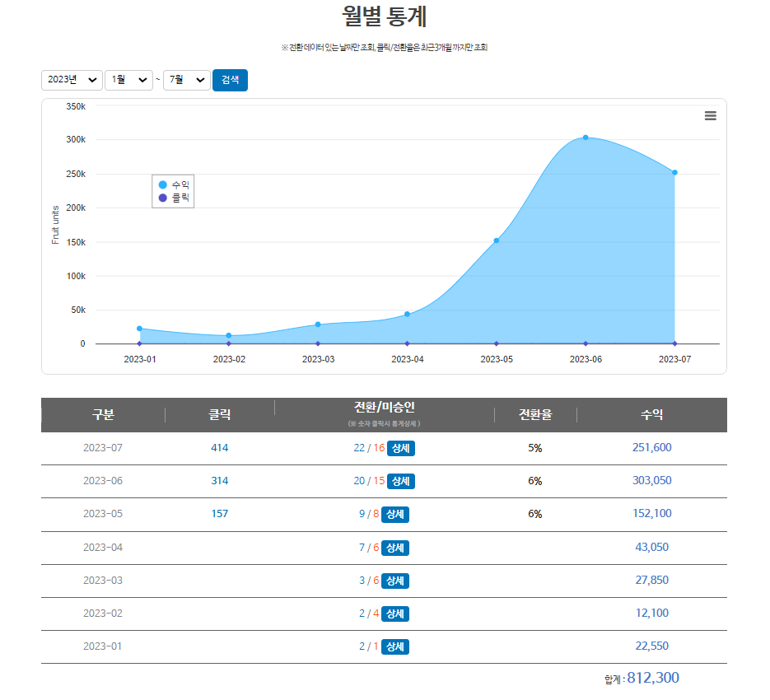Open 상세 details for the 2023-01 row
The height and width of the screenshot is (700, 770).
tap(394, 646)
